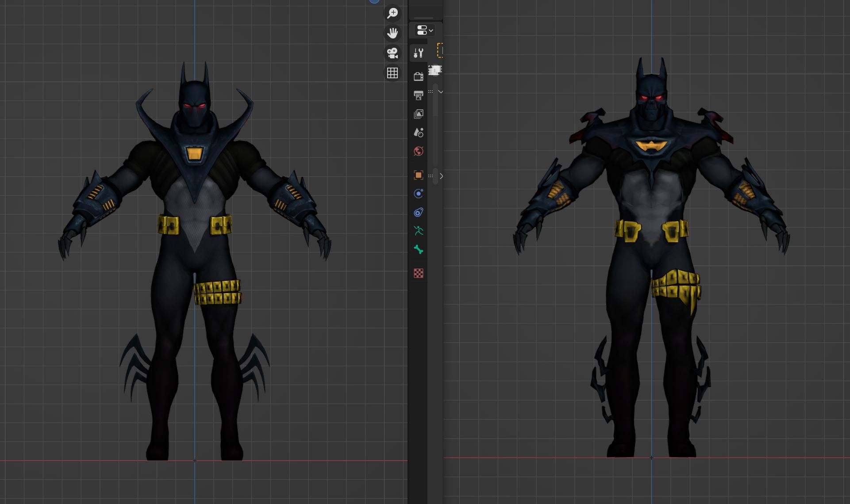Open Armature data running-figure icon
Viewport: 850px width, 504px height.
pyautogui.click(x=419, y=231)
